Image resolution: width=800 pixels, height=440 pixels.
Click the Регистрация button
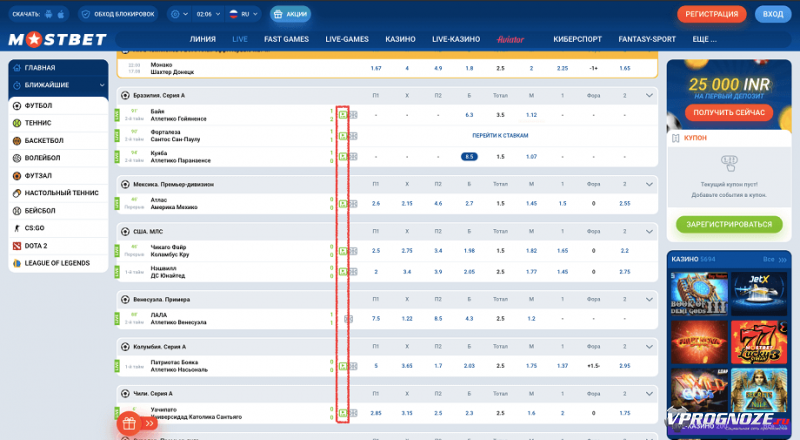[712, 14]
